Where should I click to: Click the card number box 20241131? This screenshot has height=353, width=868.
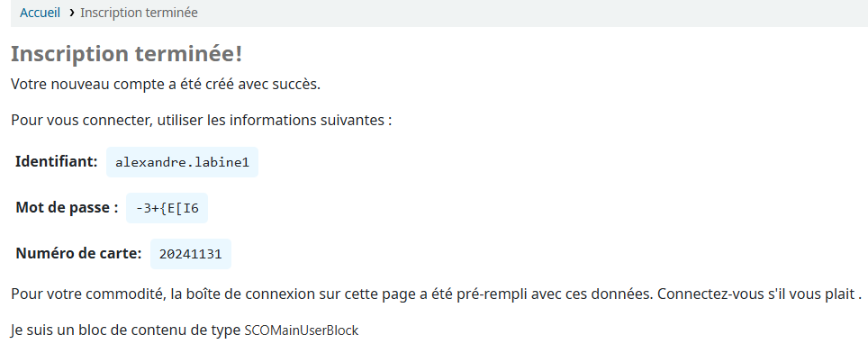click(190, 254)
